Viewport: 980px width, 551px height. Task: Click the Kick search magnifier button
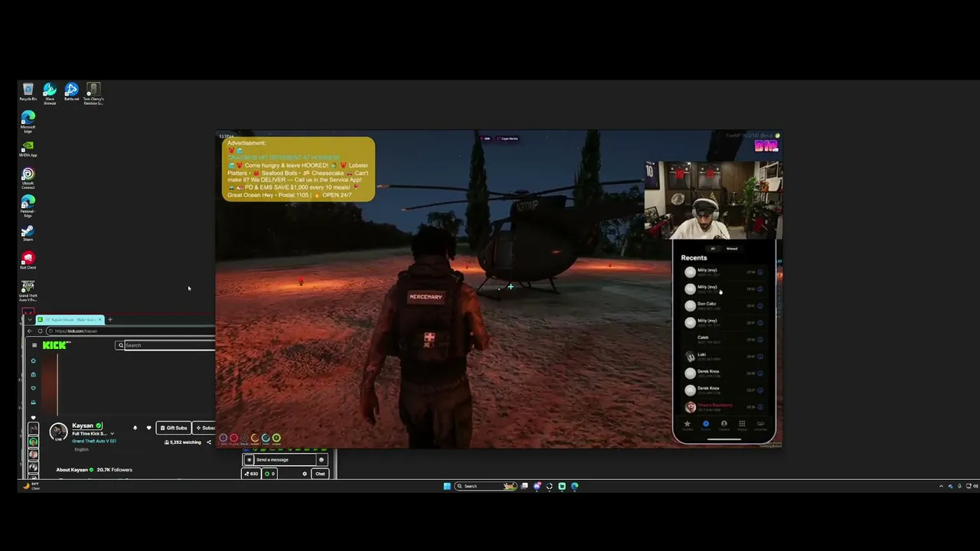pos(121,345)
